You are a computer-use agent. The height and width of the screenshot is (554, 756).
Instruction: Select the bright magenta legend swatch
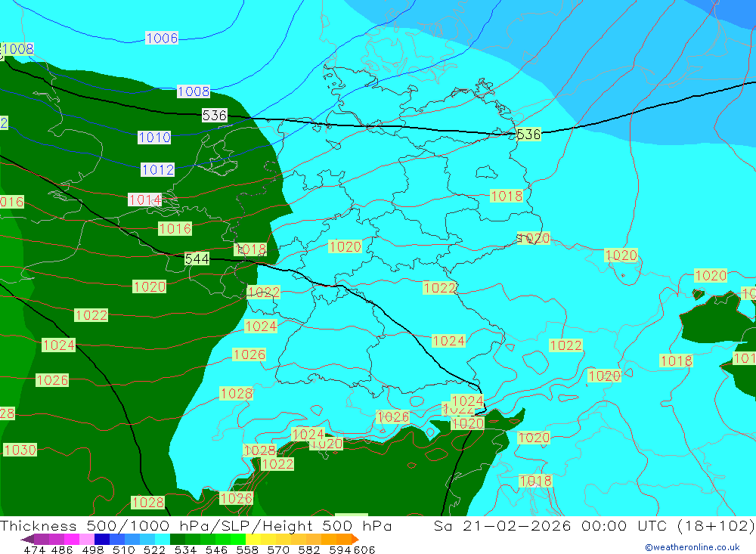pyautogui.click(x=71, y=539)
